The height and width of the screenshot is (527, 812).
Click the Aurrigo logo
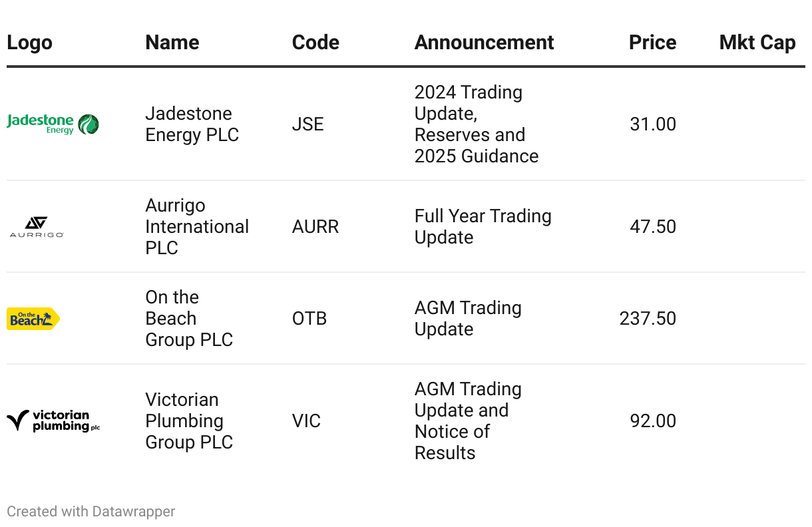37,227
